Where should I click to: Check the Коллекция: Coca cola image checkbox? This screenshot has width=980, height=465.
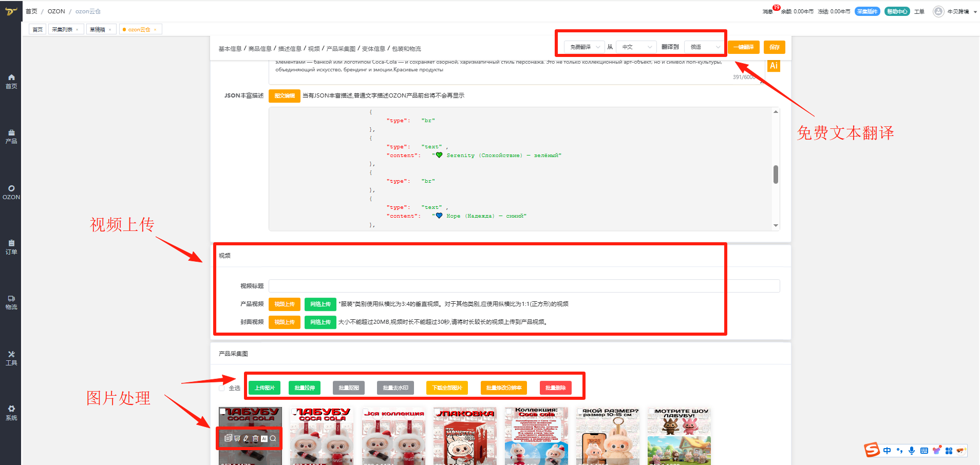[508, 412]
